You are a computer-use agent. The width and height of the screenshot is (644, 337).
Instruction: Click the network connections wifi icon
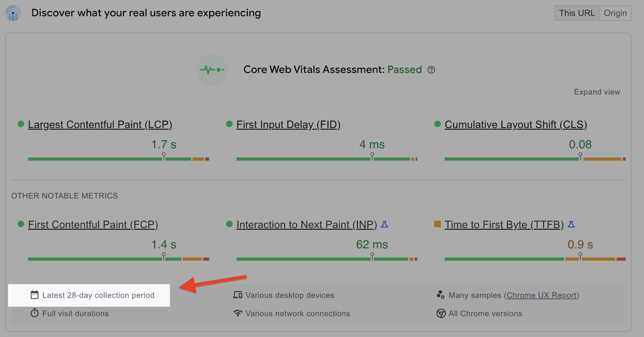(237, 313)
